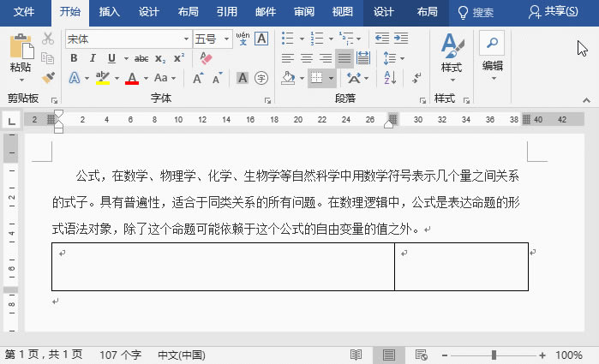Open 样式 styles gallery button
Viewport: 599px width, 364px height.
tap(452, 57)
